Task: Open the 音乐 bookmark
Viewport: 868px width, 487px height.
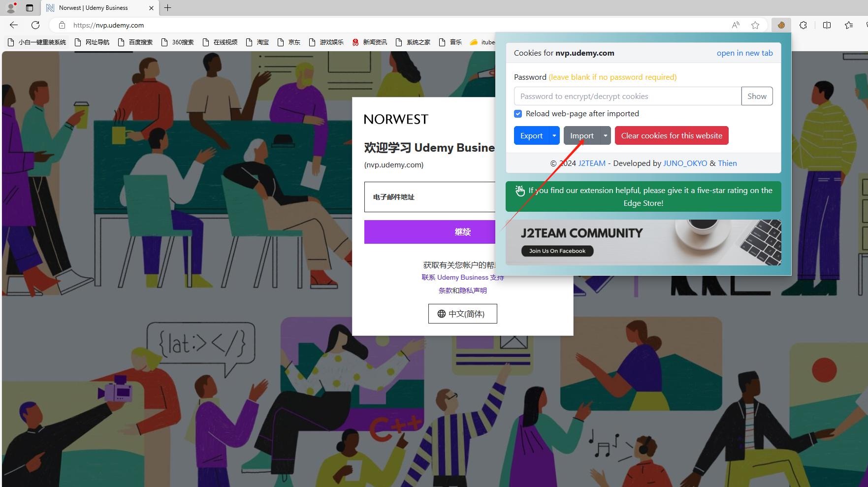Action: [450, 42]
